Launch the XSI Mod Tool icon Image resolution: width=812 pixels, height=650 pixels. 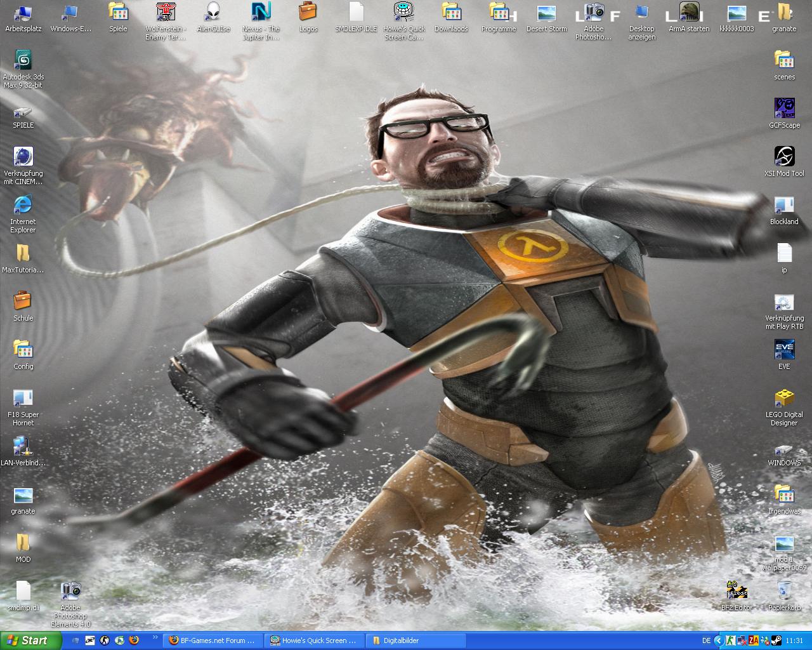pyautogui.click(x=784, y=162)
